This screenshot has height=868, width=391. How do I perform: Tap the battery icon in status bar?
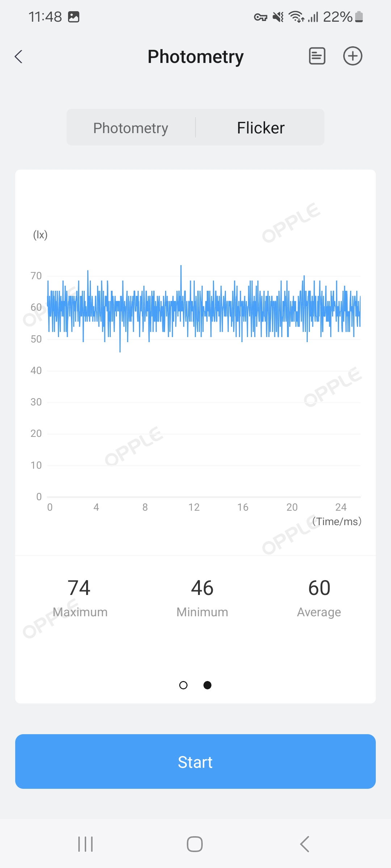[359, 17]
